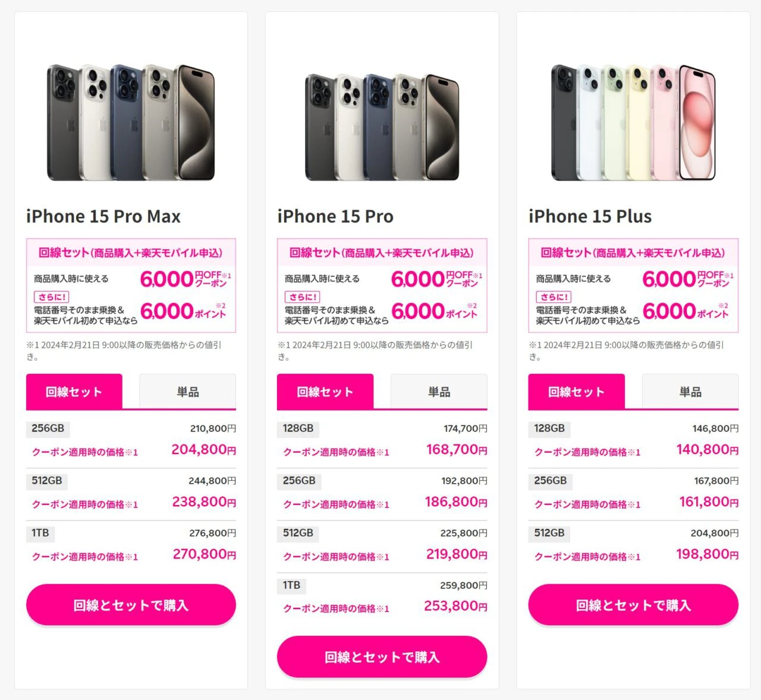Image resolution: width=761 pixels, height=700 pixels.
Task: Click 回線とセットで購入 for iPhone 15 Pro
Action: point(382,657)
